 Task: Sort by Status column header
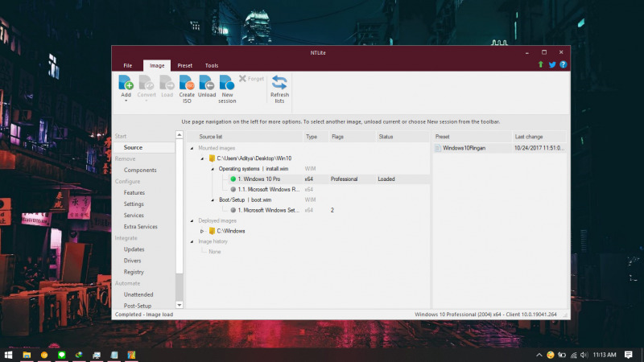402,137
